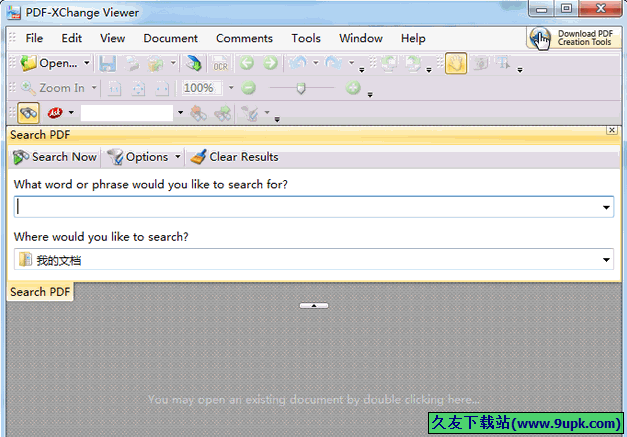Open the find options dropdown arrow
Viewport: 627px width, 437px height.
[x=267, y=112]
